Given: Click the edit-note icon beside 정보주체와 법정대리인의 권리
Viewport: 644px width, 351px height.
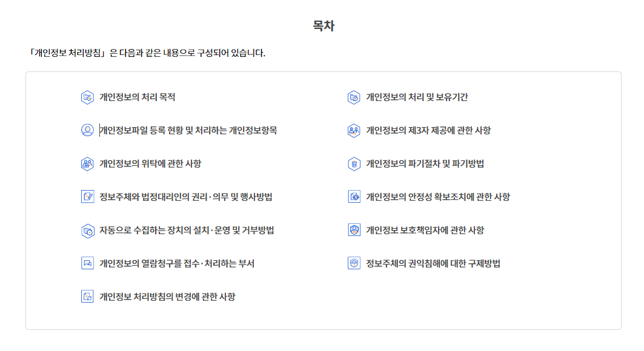Looking at the screenshot, I should point(87,197).
